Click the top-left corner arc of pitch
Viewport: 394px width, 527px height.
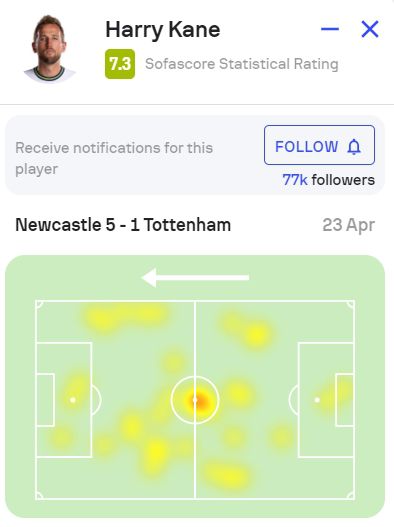coord(39,305)
